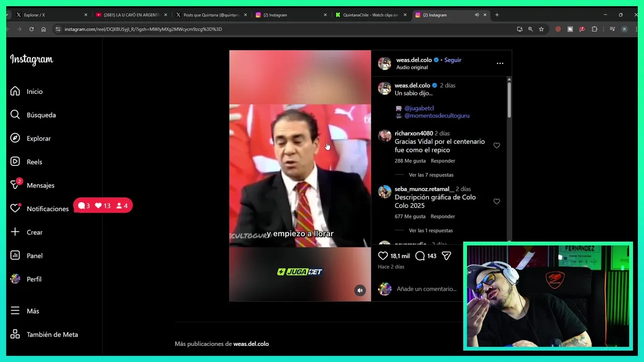Image resolution: width=644 pixels, height=362 pixels.
Task: Click the address bar URL
Action: tap(143, 29)
